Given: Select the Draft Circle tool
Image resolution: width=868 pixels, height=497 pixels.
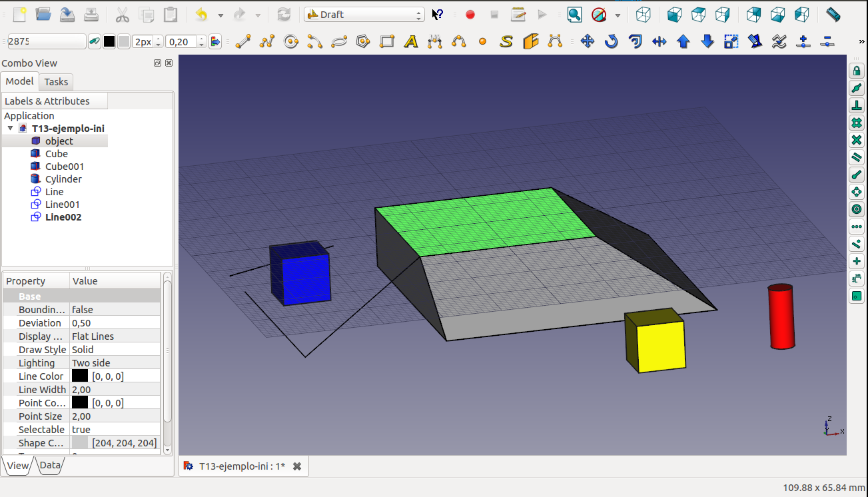Looking at the screenshot, I should pyautogui.click(x=290, y=41).
